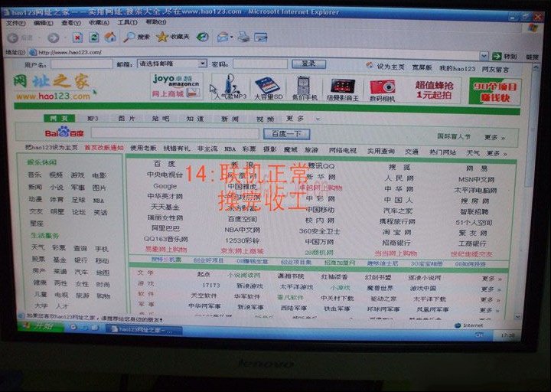The height and width of the screenshot is (392, 551).
Task: Open the 阿里巴巴 link
Action: pos(165,228)
